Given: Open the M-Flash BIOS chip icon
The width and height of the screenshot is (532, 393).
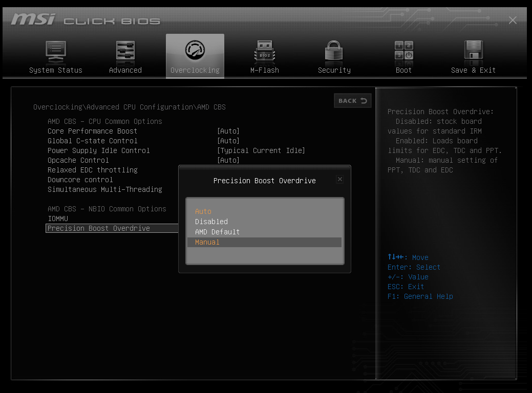Looking at the screenshot, I should pyautogui.click(x=265, y=51).
